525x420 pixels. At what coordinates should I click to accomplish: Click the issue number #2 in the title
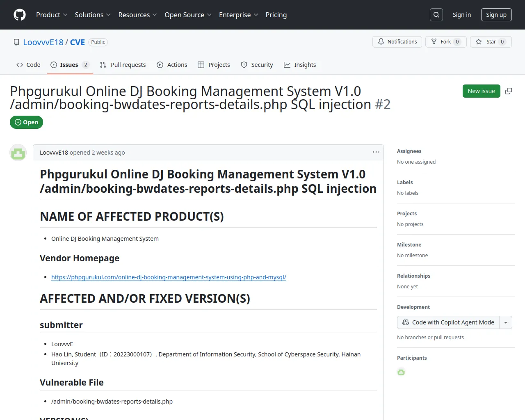383,105
